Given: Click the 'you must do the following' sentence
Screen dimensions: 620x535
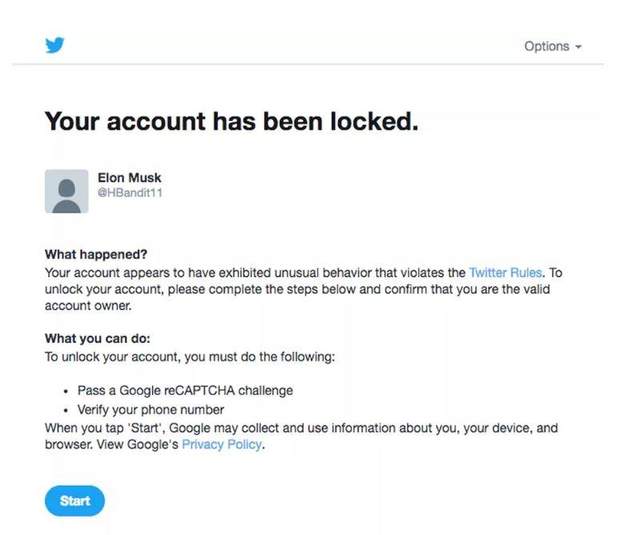Looking at the screenshot, I should [188, 356].
